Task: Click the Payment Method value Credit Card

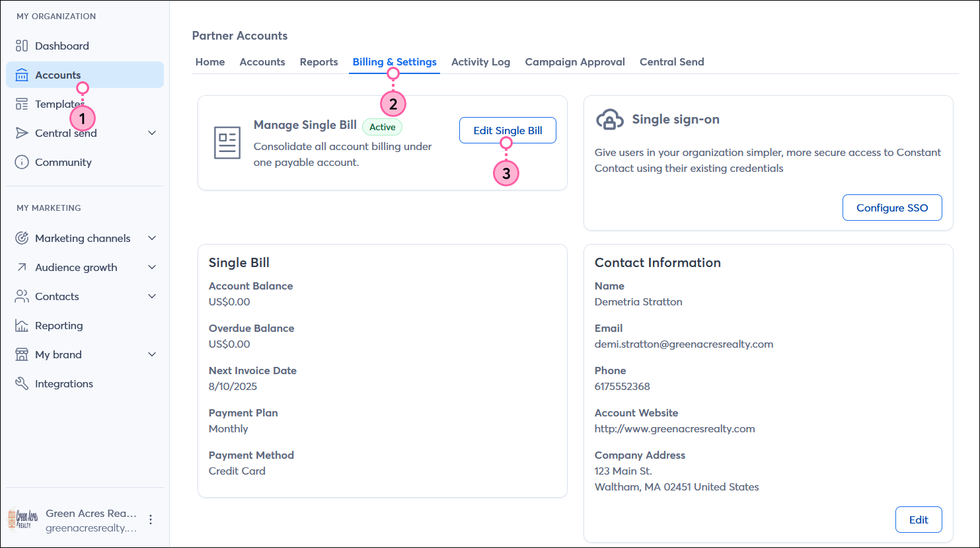Action: tap(237, 471)
